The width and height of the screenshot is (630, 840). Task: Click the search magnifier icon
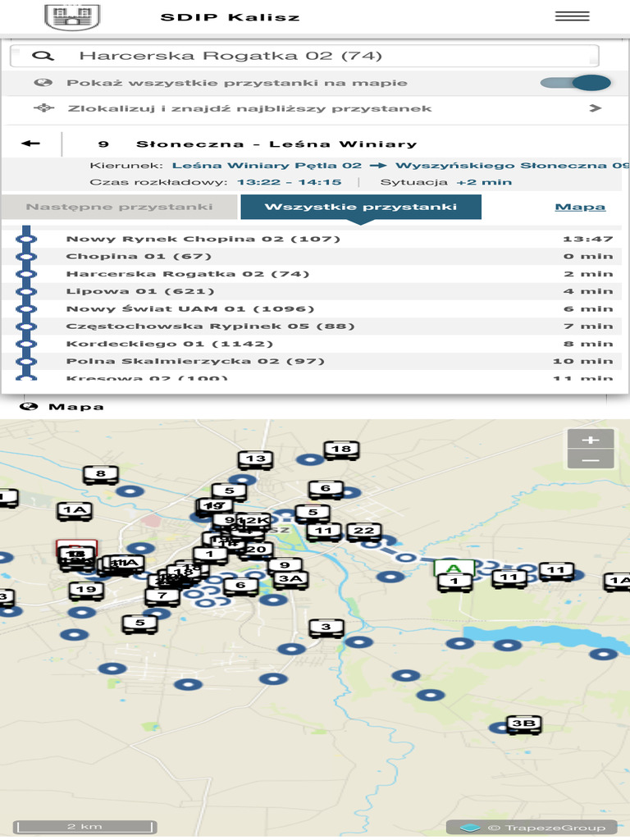click(x=43, y=56)
